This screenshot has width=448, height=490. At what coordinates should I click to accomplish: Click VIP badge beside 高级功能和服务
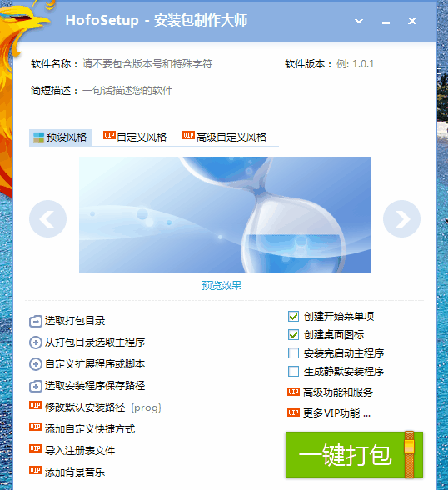click(x=293, y=392)
